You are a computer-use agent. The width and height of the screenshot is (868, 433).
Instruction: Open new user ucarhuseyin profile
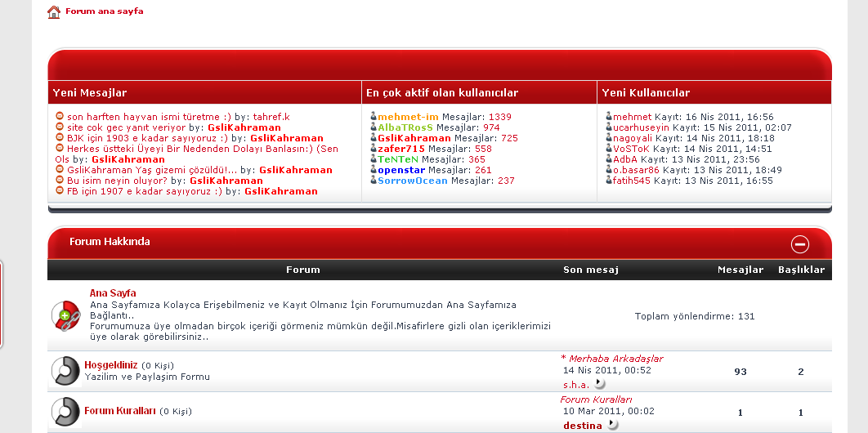click(642, 127)
